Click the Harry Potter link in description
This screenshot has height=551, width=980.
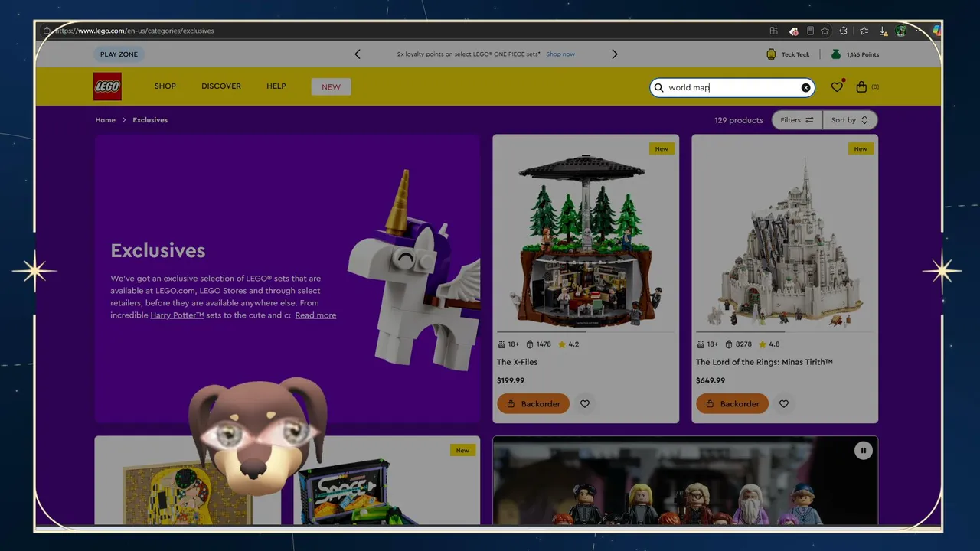pos(177,315)
